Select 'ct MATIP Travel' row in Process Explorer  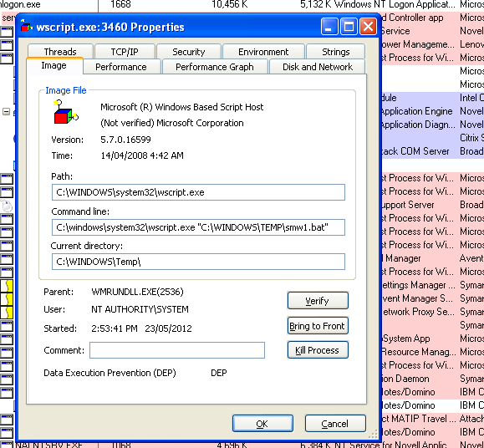click(433, 419)
